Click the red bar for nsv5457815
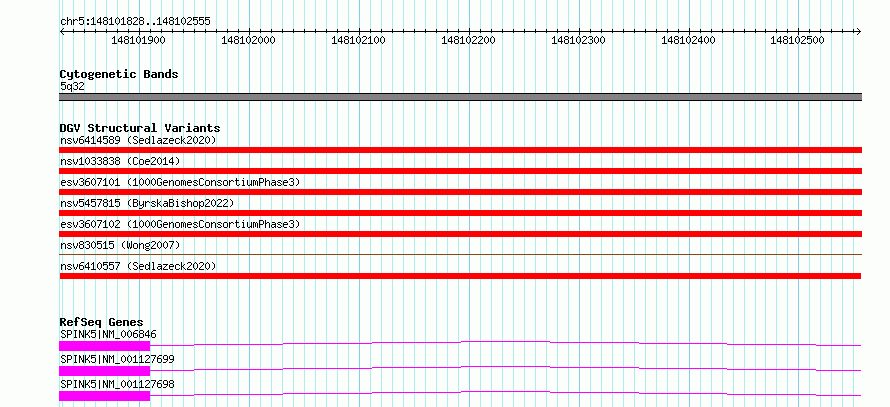This screenshot has height=407, width=890. click(460, 213)
